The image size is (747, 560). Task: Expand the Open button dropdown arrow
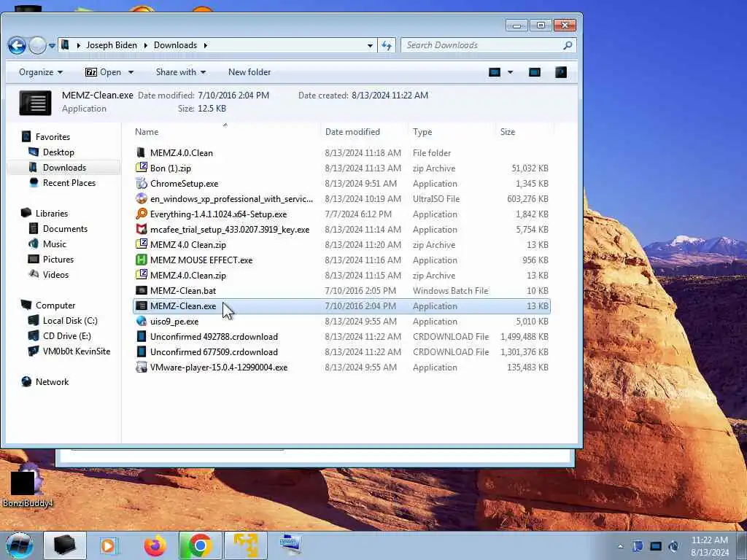[131, 72]
